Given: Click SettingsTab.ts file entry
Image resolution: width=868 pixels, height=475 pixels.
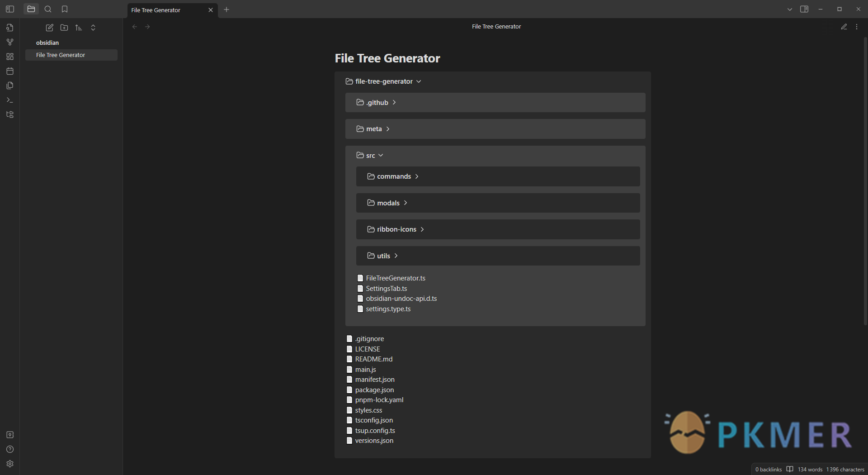Looking at the screenshot, I should 382,289.
